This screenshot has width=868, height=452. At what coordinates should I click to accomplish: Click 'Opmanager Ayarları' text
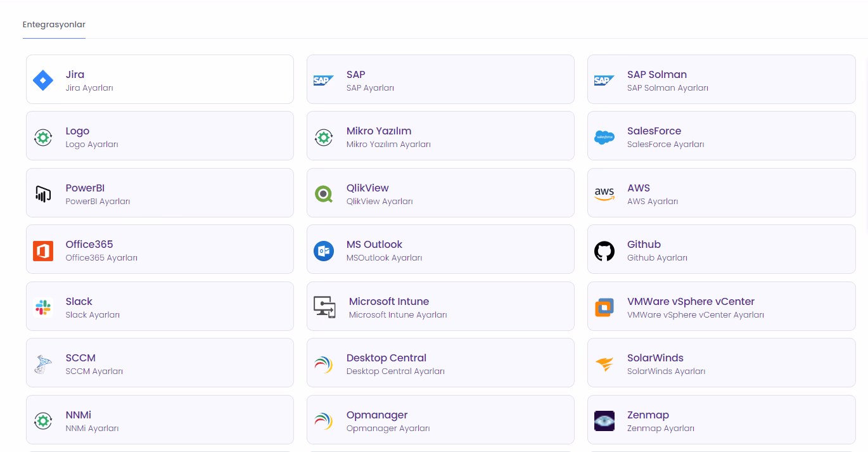(x=388, y=429)
